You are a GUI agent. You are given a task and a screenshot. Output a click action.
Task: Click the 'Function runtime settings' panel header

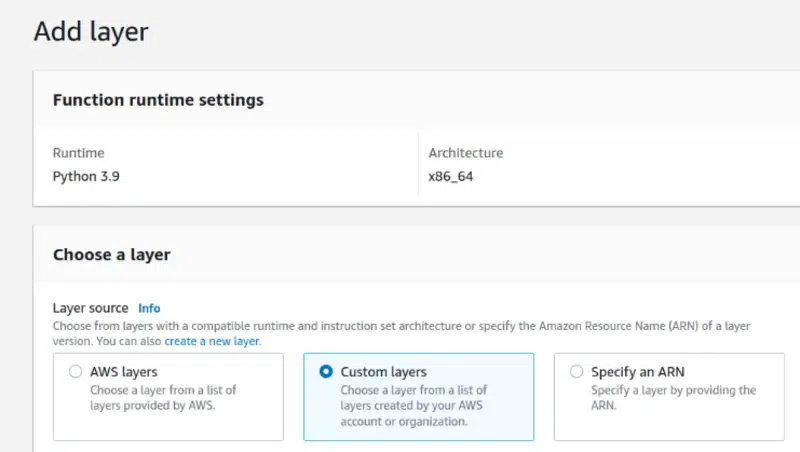158,100
